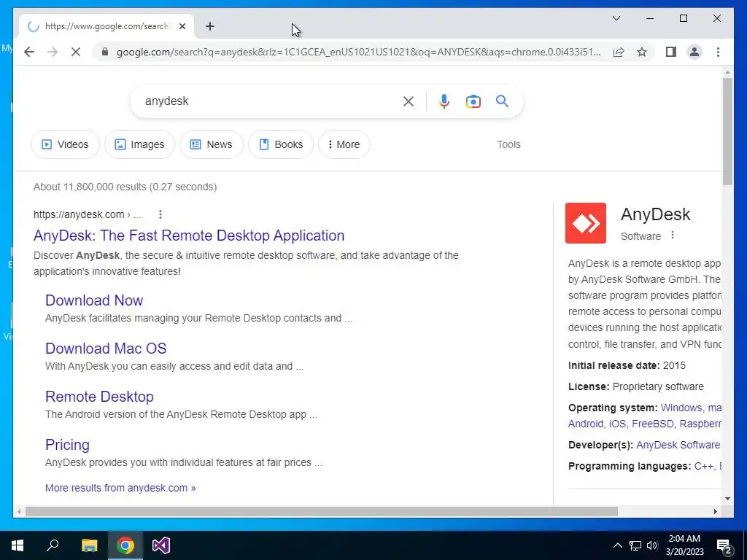
Task: Click the vertical scrollbar thumb
Action: 727,131
